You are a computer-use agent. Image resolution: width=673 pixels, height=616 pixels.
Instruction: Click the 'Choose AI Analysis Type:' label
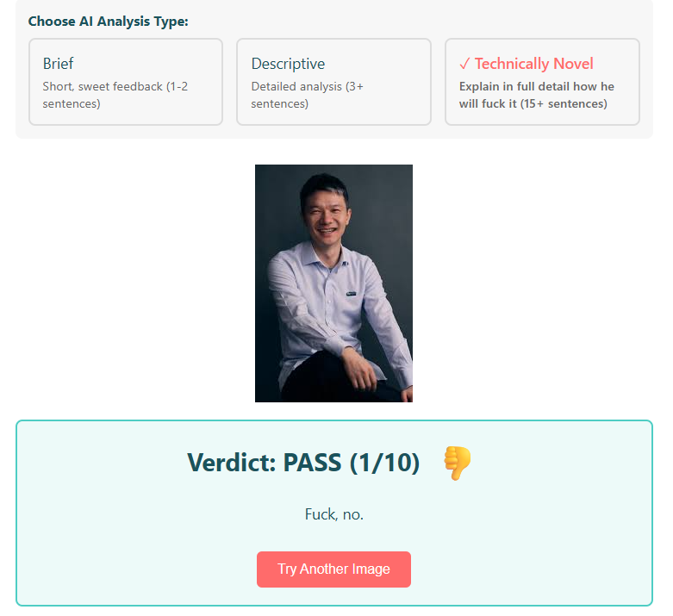(x=109, y=21)
